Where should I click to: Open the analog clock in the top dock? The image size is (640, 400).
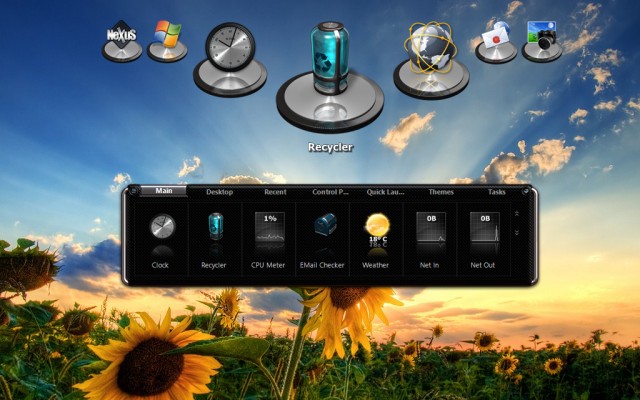pos(230,59)
